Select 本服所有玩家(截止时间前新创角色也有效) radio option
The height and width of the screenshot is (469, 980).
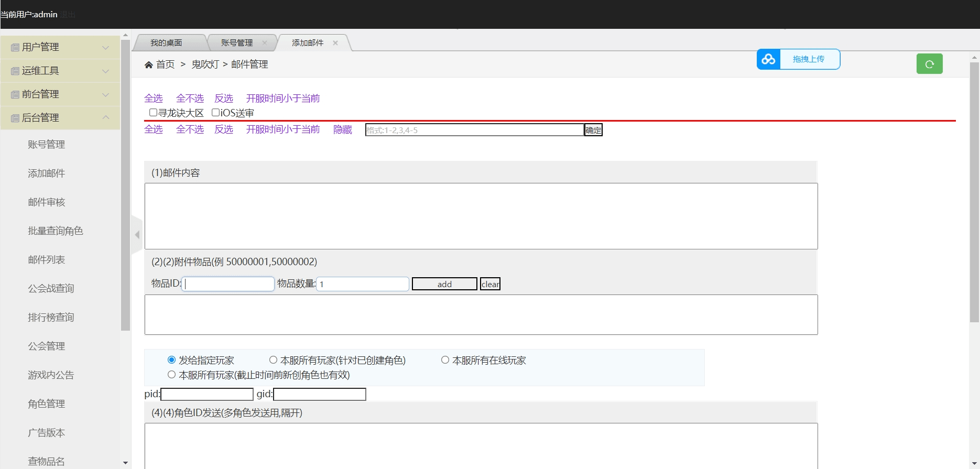[171, 375]
